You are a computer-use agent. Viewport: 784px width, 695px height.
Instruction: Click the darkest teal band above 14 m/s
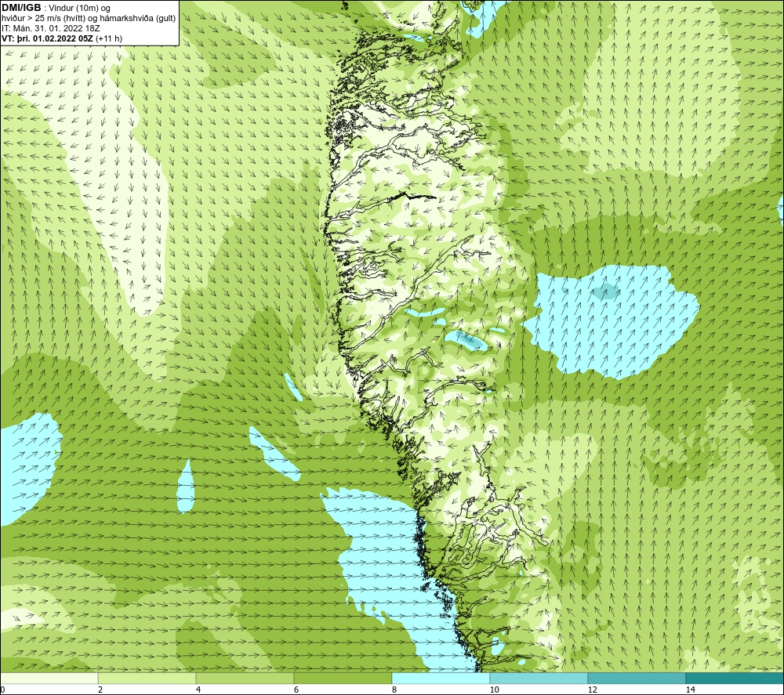(735, 678)
